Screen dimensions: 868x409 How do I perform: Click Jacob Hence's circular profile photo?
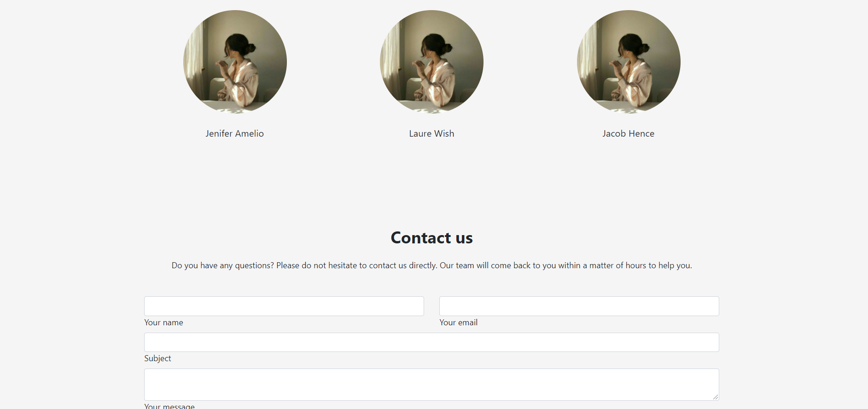(629, 61)
